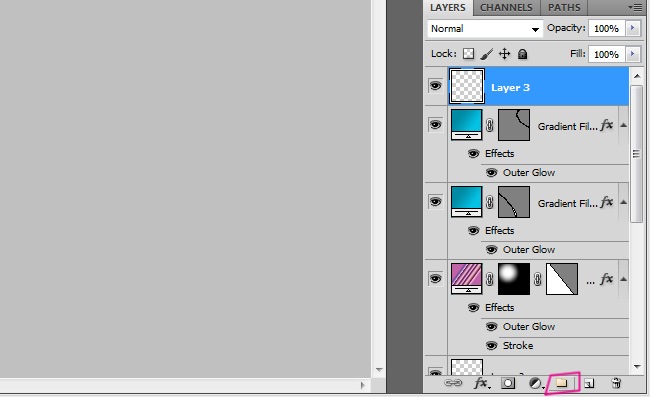Viewport: 650px width, 397px height.
Task: Open the Normal blend mode dropdown
Action: coord(485,29)
